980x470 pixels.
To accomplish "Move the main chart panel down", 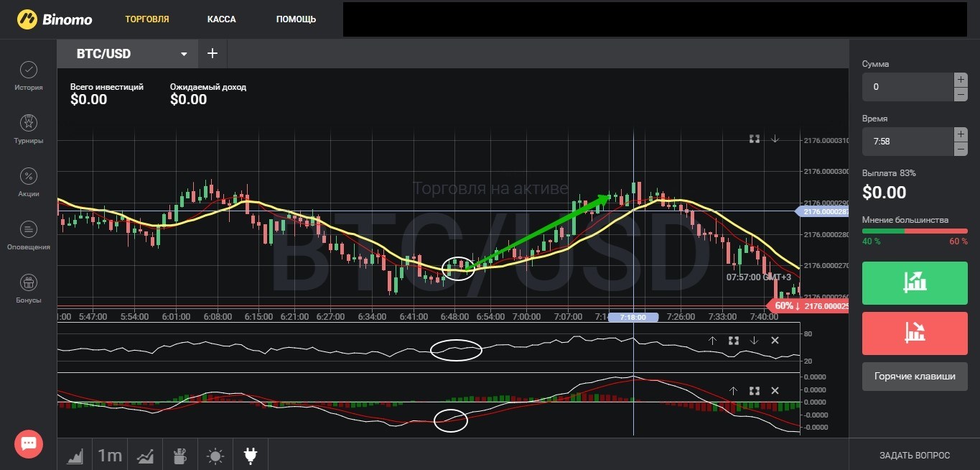I will pos(775,139).
